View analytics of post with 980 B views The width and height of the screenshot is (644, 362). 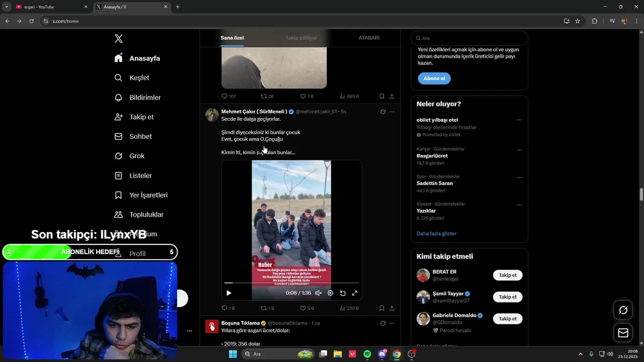pos(349,96)
